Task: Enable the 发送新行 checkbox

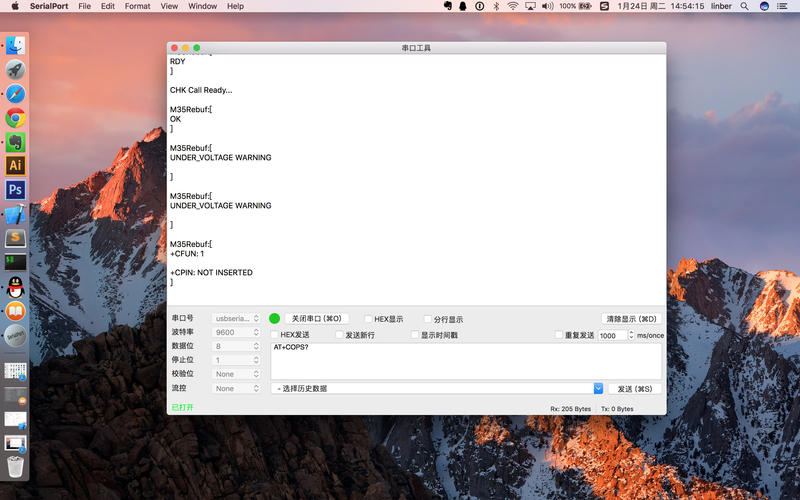Action: point(339,335)
